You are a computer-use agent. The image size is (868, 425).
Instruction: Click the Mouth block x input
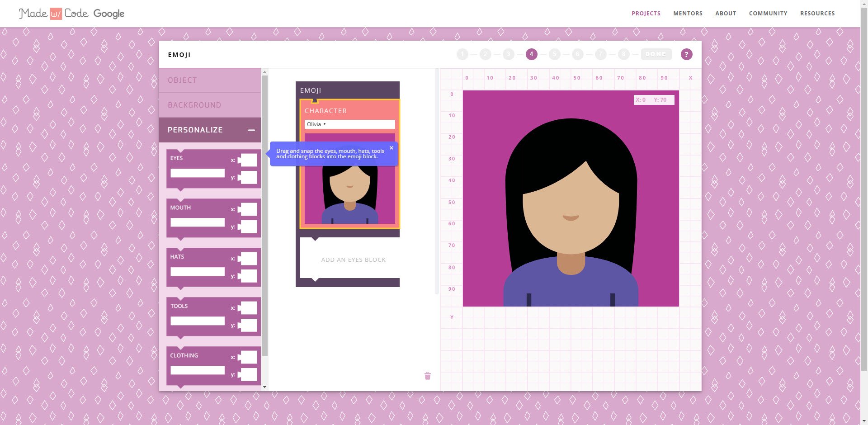point(248,209)
